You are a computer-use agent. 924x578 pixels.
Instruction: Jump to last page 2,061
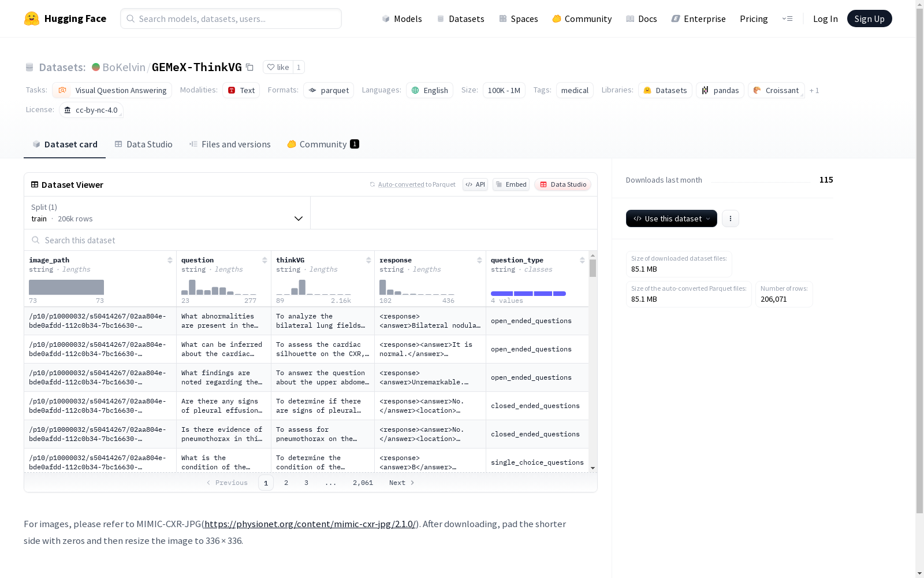click(x=363, y=483)
